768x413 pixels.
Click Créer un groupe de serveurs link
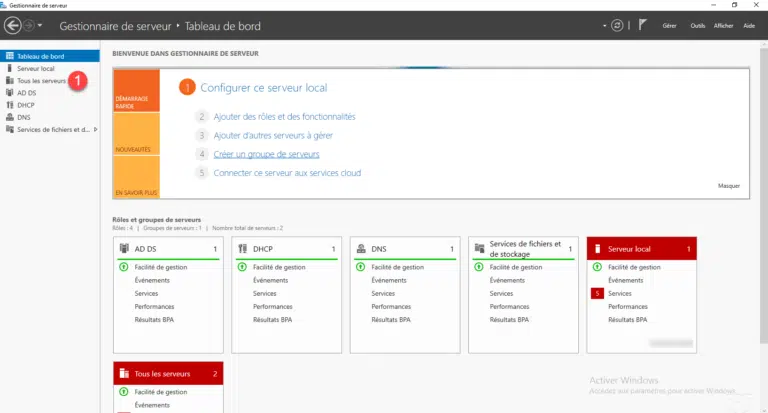[x=266, y=154]
